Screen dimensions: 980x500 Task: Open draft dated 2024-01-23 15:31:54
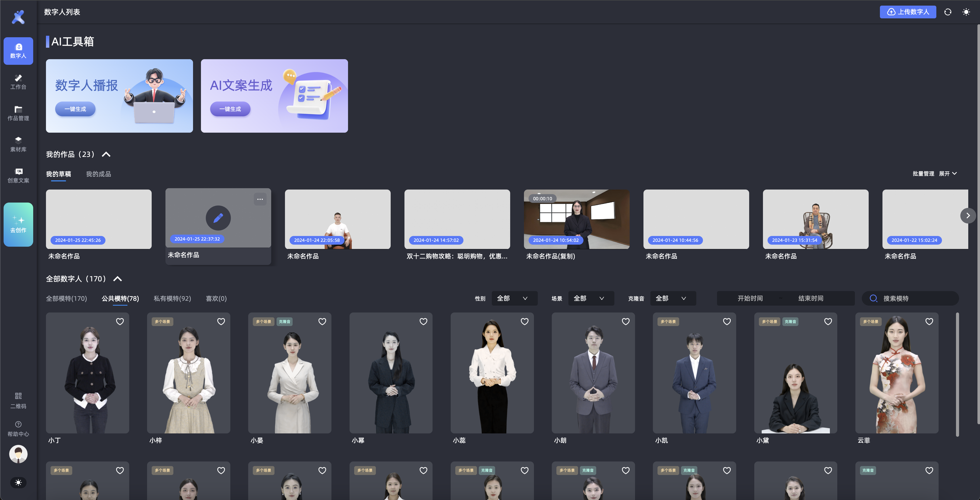pos(815,219)
